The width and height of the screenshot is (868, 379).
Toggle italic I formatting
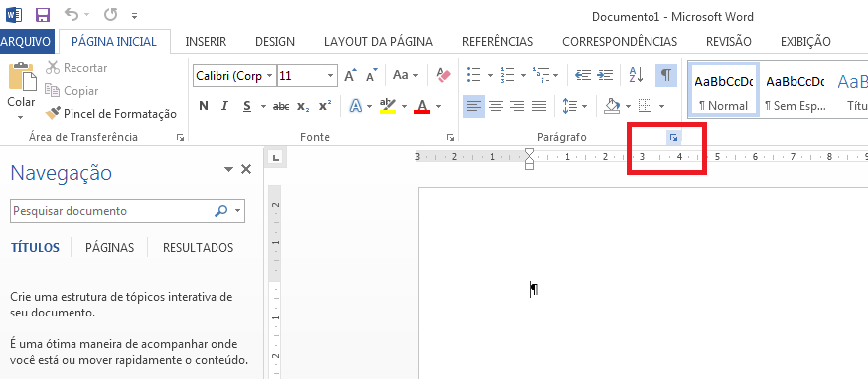(x=224, y=106)
